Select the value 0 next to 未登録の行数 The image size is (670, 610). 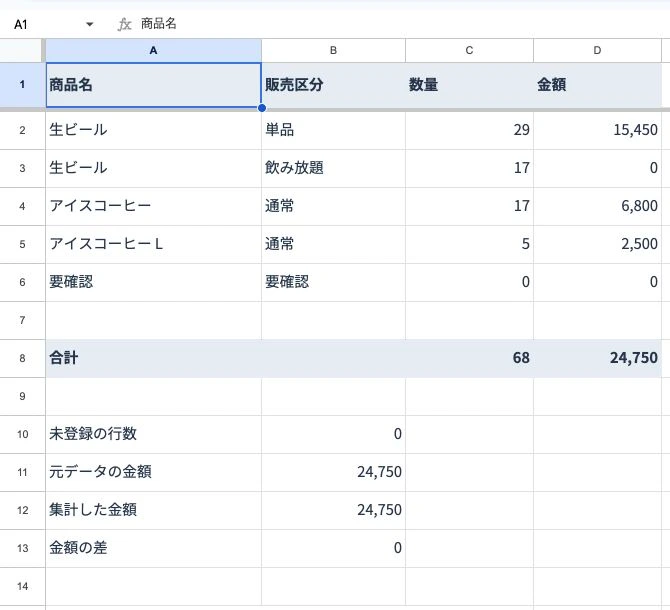pos(333,434)
